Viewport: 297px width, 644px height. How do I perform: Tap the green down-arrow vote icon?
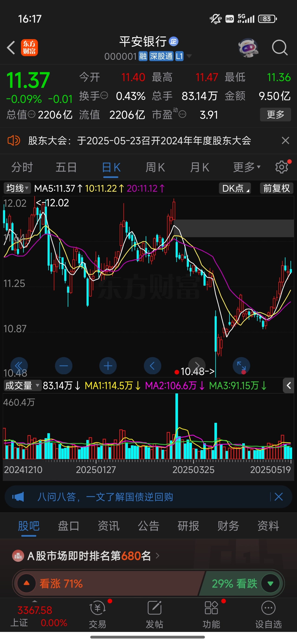point(271,584)
